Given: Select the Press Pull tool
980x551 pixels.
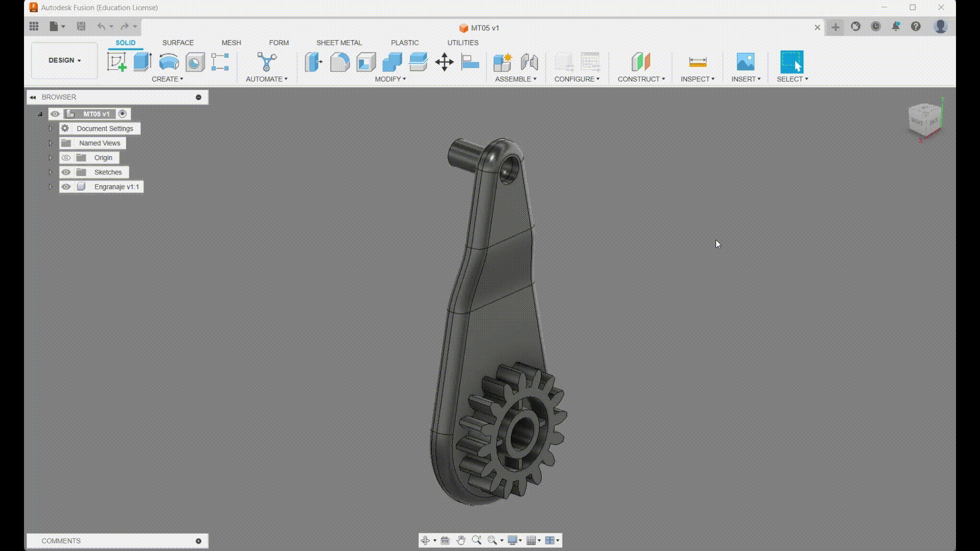Looking at the screenshot, I should pos(313,62).
